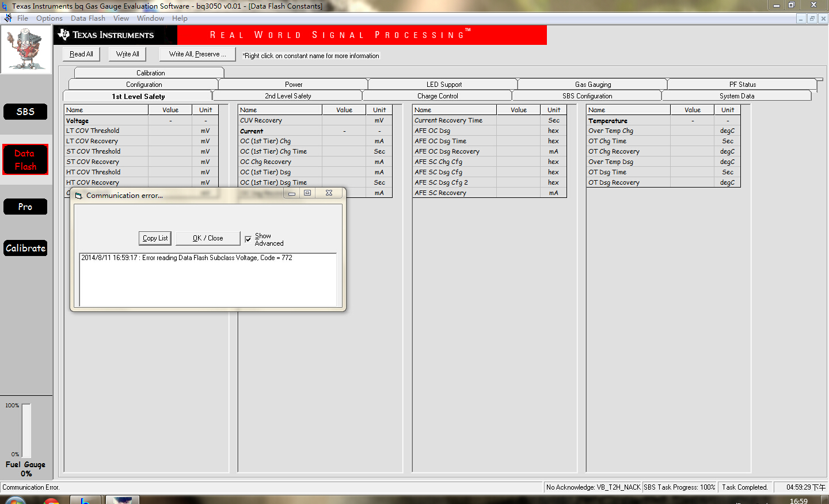829x504 pixels.
Task: Maximize the Communication error dialog
Action: pos(307,193)
